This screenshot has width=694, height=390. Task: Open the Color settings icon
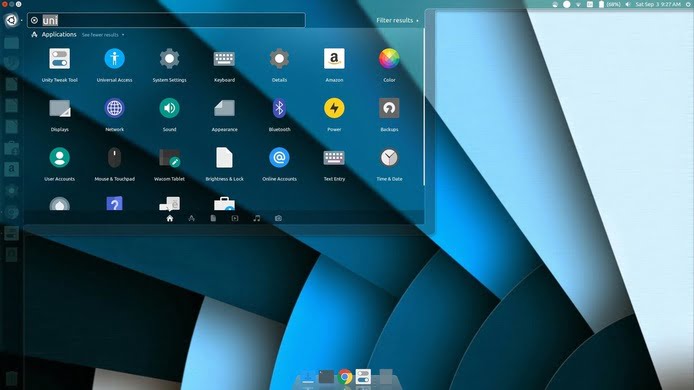coord(389,59)
